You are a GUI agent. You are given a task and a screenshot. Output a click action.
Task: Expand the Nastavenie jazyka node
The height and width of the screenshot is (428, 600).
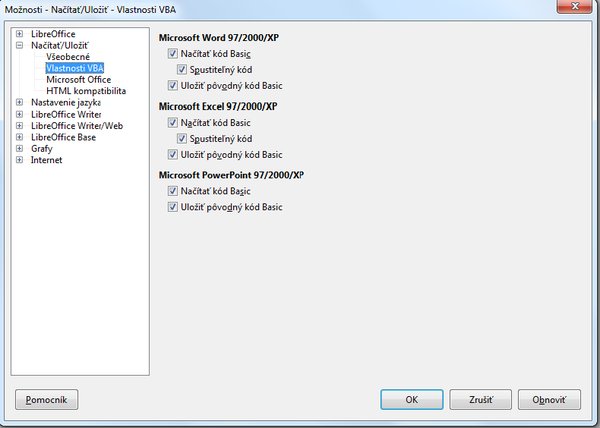point(20,102)
